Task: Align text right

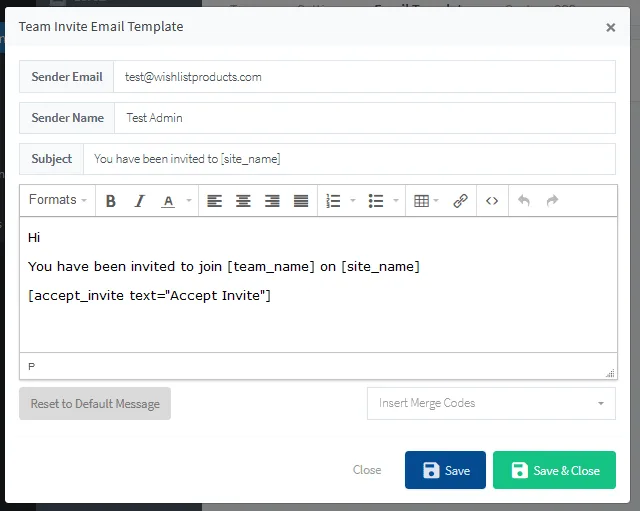Action: point(272,201)
